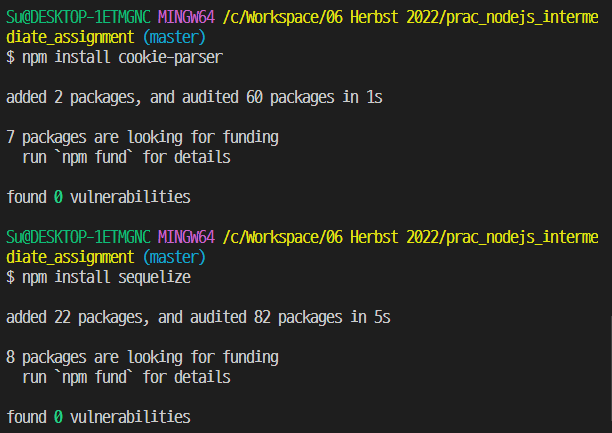This screenshot has width=612, height=433.
Task: Click 'added 2 packages, and audited 60 packages' line
Action: click(x=194, y=97)
